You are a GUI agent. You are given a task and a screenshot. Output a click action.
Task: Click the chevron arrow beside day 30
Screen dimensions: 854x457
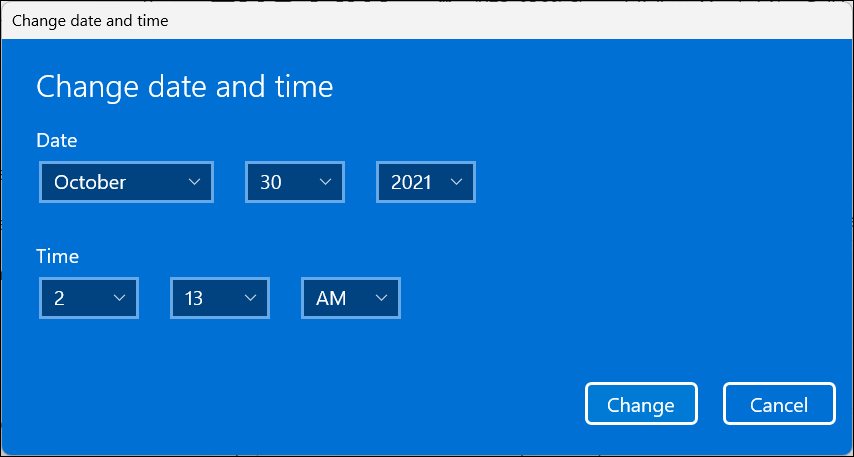(x=325, y=182)
